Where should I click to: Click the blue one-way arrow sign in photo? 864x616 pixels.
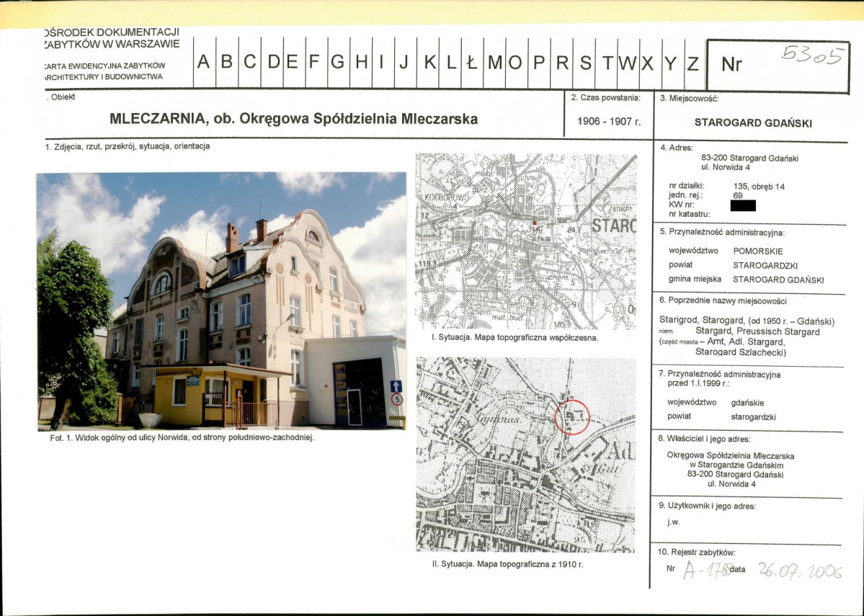396,386
